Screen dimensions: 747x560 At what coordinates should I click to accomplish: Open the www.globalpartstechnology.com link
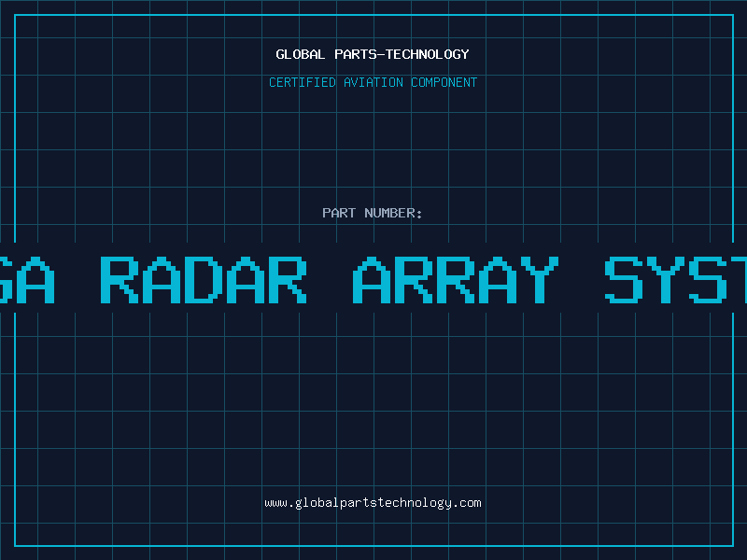[373, 503]
